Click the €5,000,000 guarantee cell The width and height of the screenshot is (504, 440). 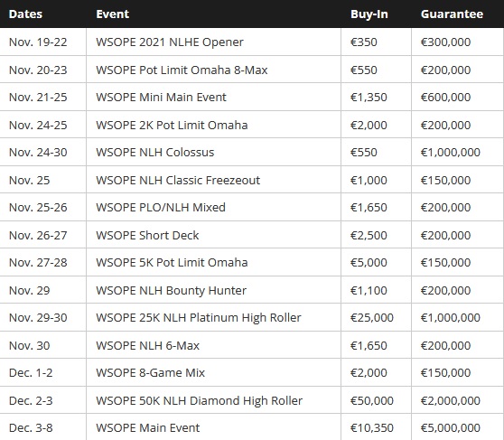(x=451, y=428)
